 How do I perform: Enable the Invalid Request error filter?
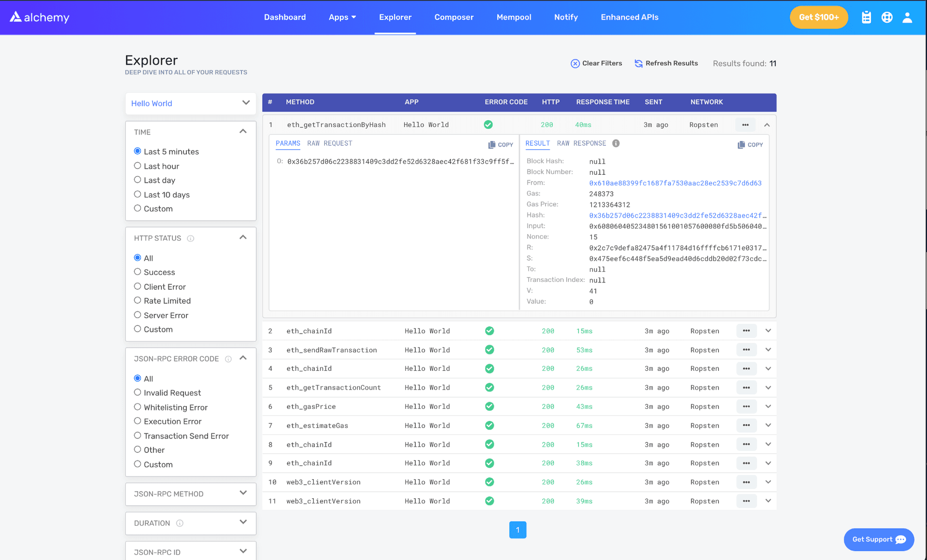point(137,392)
